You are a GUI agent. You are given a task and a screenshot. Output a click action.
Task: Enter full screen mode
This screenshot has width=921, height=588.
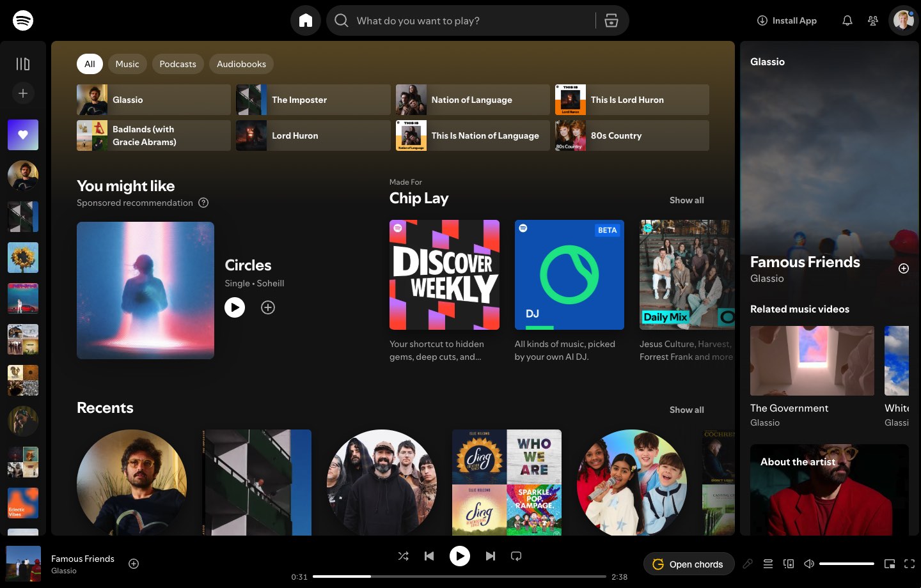coord(909,564)
